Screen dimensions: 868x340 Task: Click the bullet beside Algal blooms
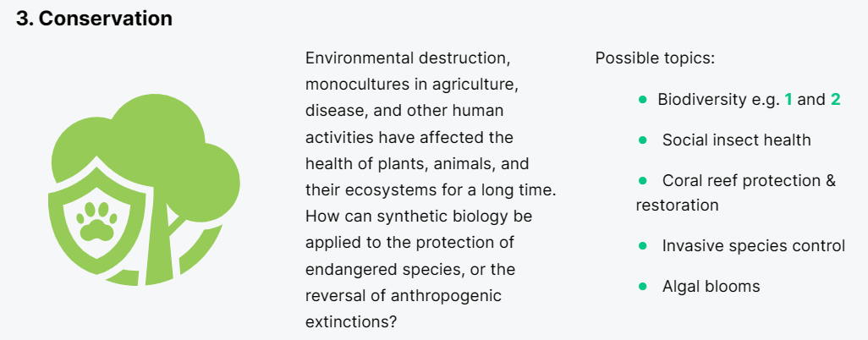[643, 286]
